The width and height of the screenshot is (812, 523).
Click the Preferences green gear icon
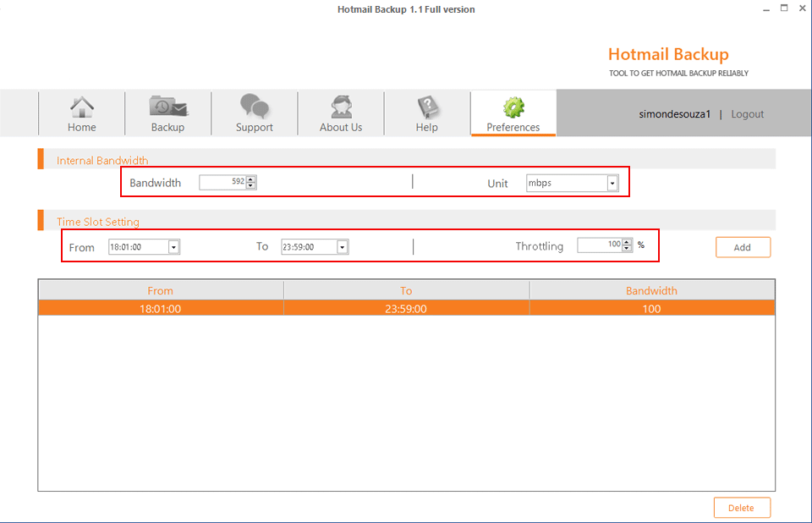pos(513,107)
